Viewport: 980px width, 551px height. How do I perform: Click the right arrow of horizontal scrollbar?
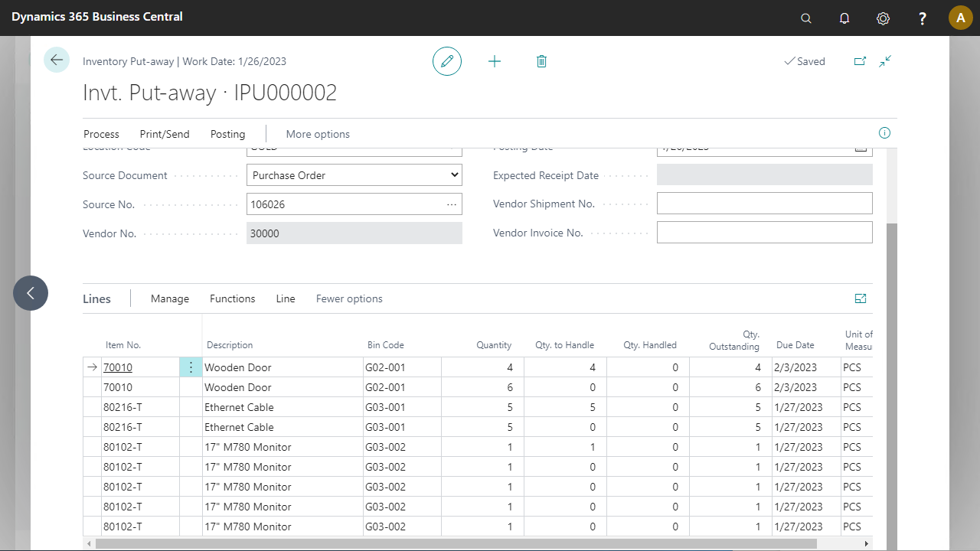pos(866,543)
